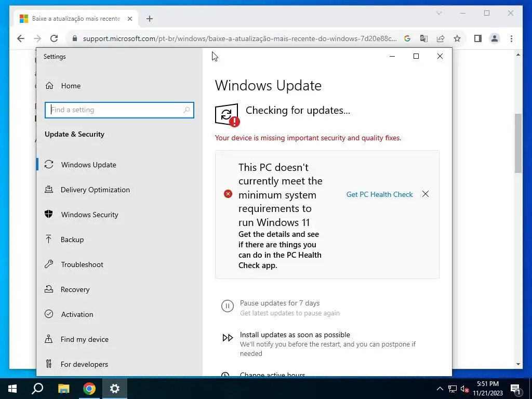Click the search magnifier in Find a setting
The image size is (532, 399).
187,110
